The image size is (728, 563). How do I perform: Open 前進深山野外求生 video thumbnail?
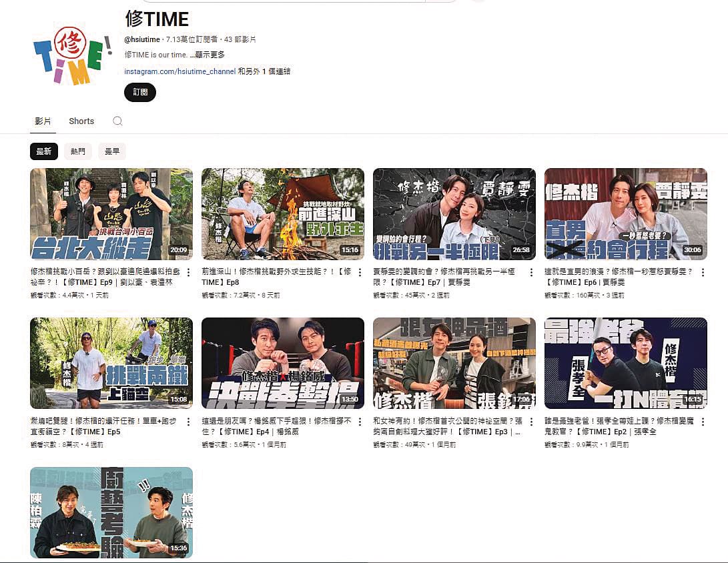click(283, 214)
